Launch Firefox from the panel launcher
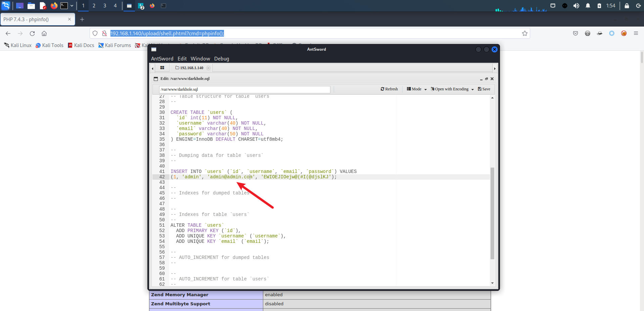The image size is (644, 311). point(54,6)
